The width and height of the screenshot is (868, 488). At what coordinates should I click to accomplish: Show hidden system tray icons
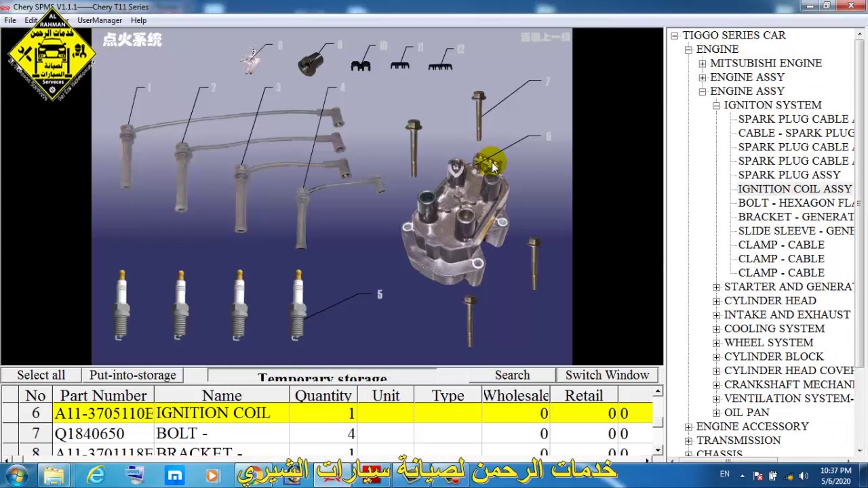click(743, 476)
